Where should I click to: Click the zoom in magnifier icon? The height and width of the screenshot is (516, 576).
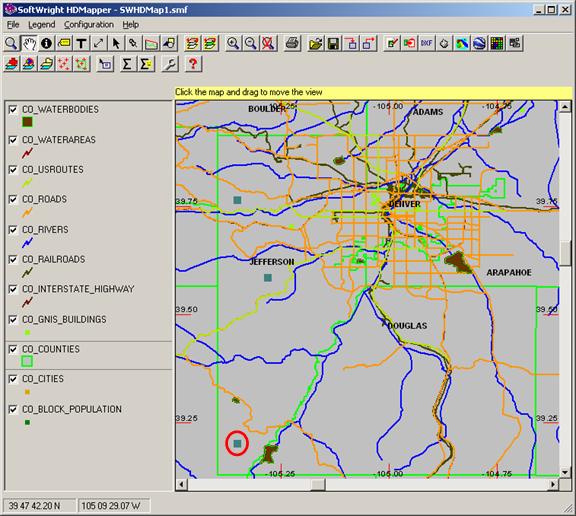click(x=233, y=43)
